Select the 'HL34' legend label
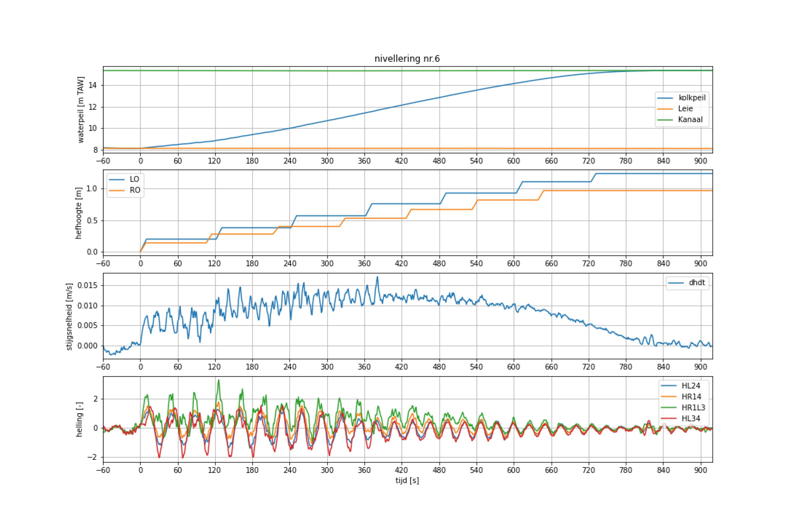Screen dimensions: 795x532 [x=691, y=418]
